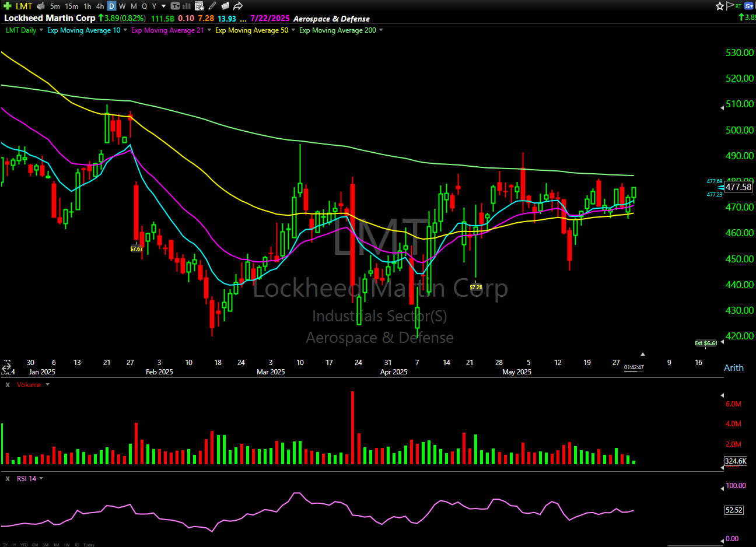Switch to the 4h timeframe

(100, 6)
